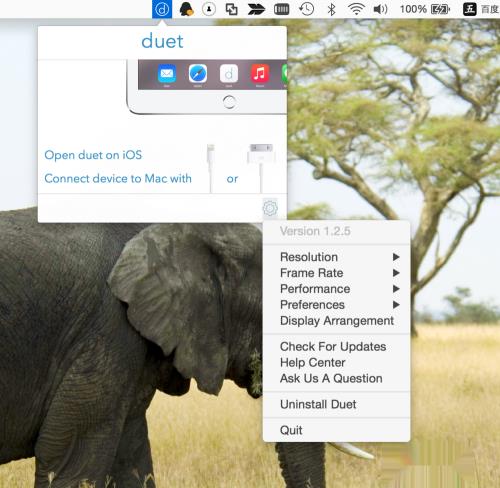Image resolution: width=500 pixels, height=488 pixels.
Task: Expand the Resolution submenu arrow
Action: (396, 257)
